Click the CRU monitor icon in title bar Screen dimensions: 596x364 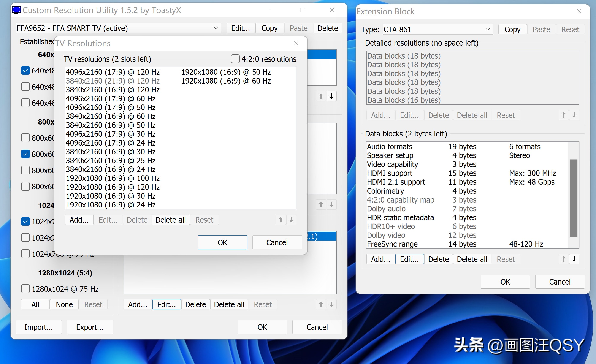coord(16,10)
